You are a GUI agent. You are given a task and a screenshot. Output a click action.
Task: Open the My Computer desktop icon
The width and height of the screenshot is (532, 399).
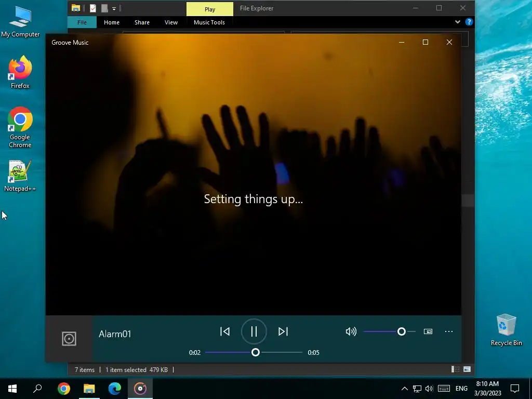pyautogui.click(x=20, y=21)
